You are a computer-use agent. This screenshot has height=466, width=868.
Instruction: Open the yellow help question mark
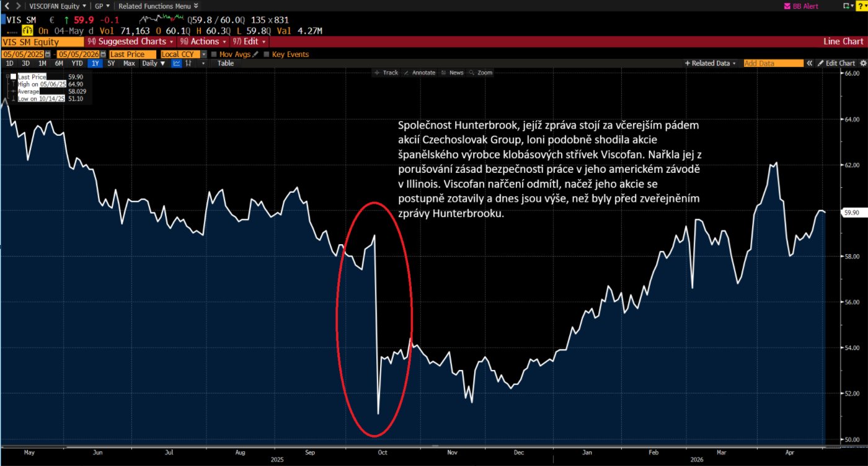(861, 6)
